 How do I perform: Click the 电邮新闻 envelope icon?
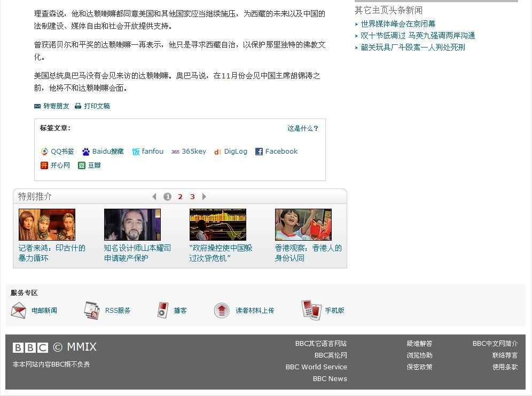coord(19,310)
